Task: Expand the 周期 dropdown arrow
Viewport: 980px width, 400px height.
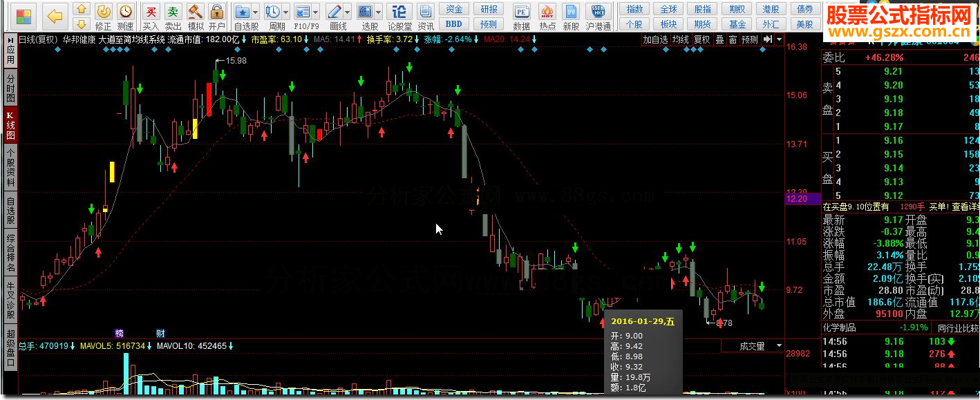Action: click(285, 12)
